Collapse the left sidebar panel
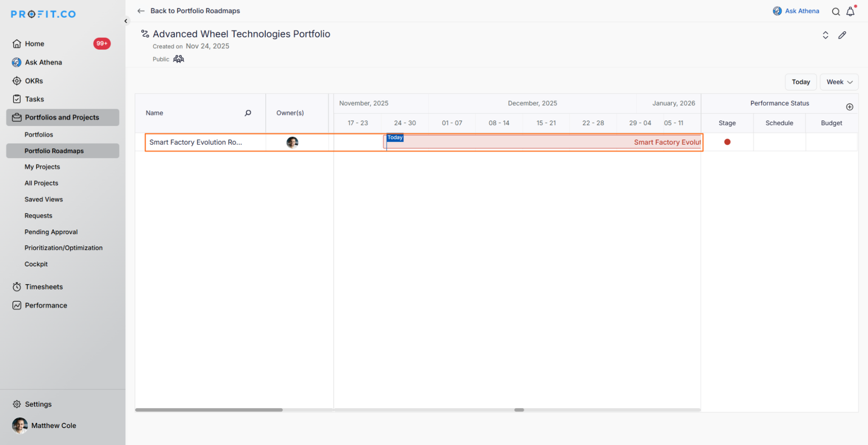This screenshot has height=445, width=868. pyautogui.click(x=126, y=21)
